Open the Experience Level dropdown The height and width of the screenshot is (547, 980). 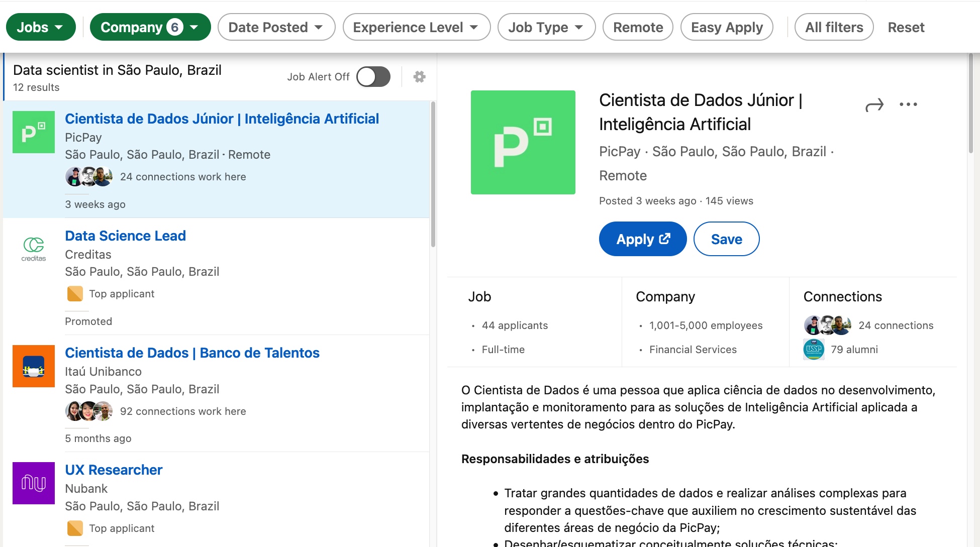click(x=416, y=27)
